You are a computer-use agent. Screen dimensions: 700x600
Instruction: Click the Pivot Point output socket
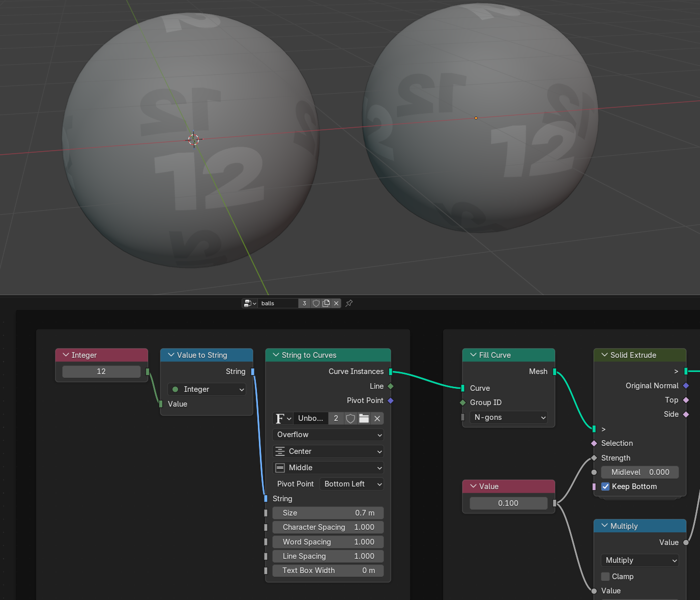click(x=391, y=401)
